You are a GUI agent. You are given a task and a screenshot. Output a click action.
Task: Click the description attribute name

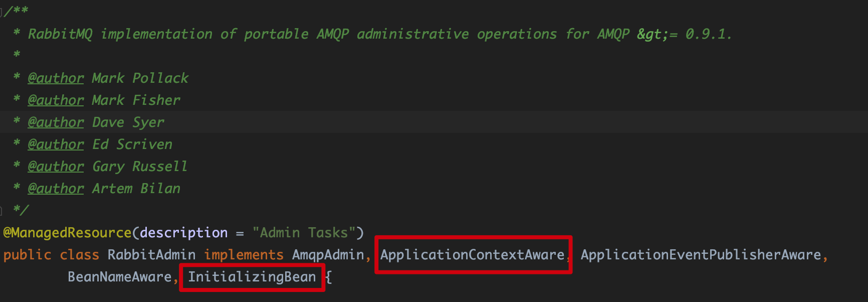pyautogui.click(x=183, y=233)
